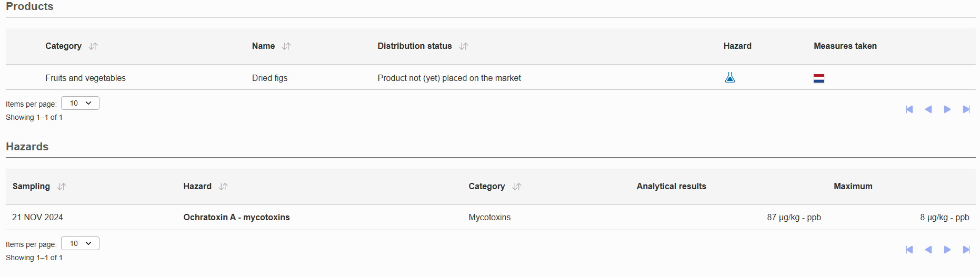The height and width of the screenshot is (278, 980).
Task: Jump to last page in Products table
Action: click(966, 109)
